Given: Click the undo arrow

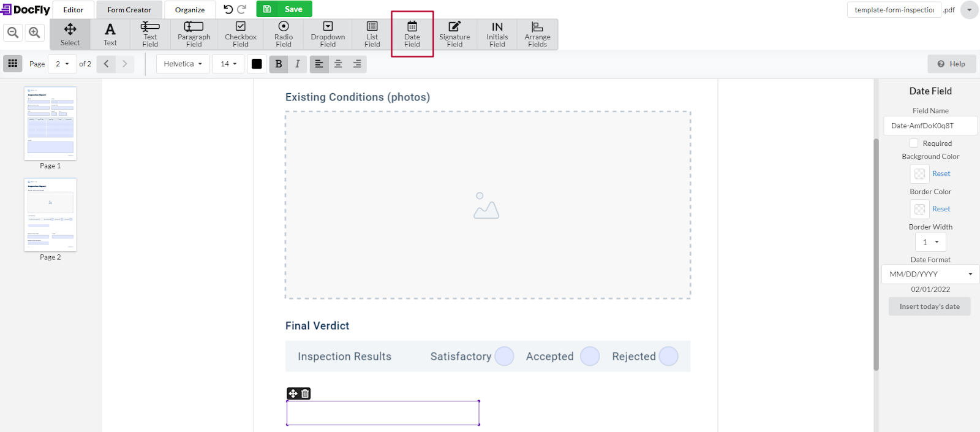Looking at the screenshot, I should pos(228,9).
